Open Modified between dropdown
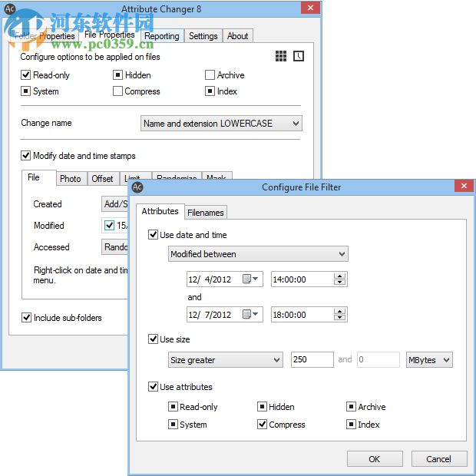The image size is (476, 476). coord(258,254)
